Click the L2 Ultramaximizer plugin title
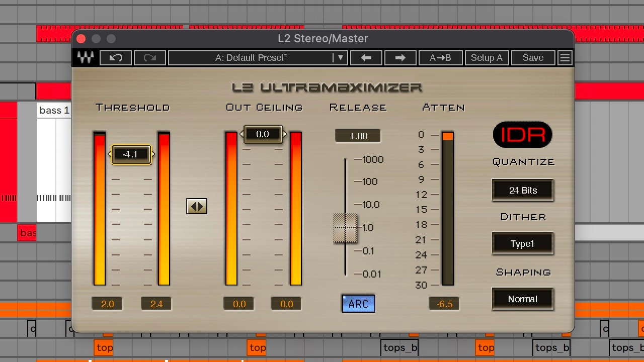Viewport: 644px width, 362px height. click(x=327, y=87)
